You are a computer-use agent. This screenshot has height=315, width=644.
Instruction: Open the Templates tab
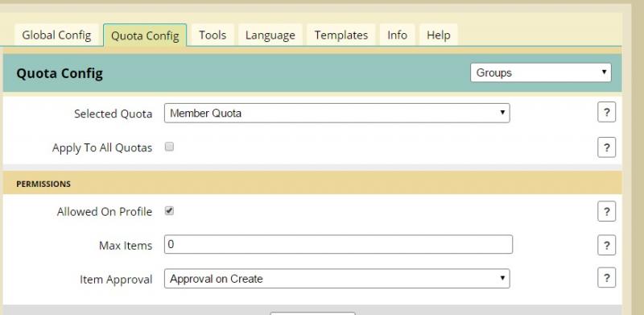tap(341, 35)
